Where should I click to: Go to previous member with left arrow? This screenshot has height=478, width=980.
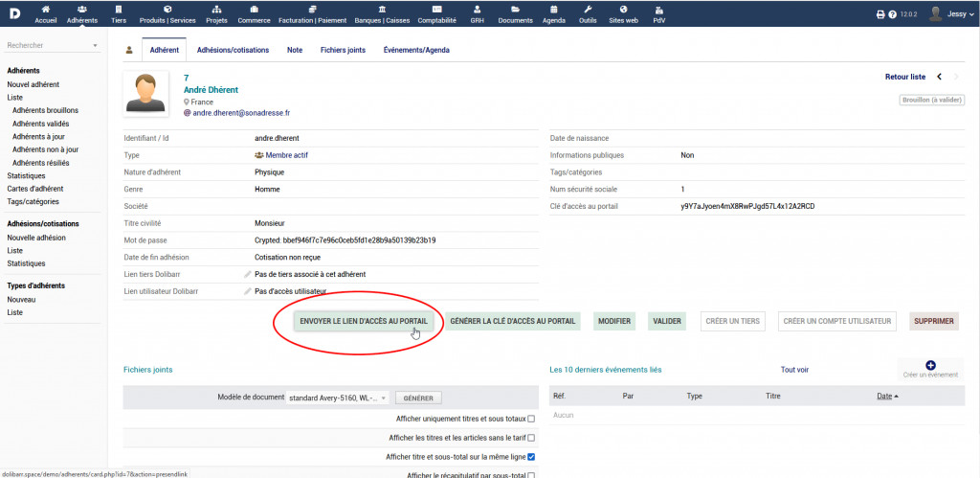coord(939,77)
